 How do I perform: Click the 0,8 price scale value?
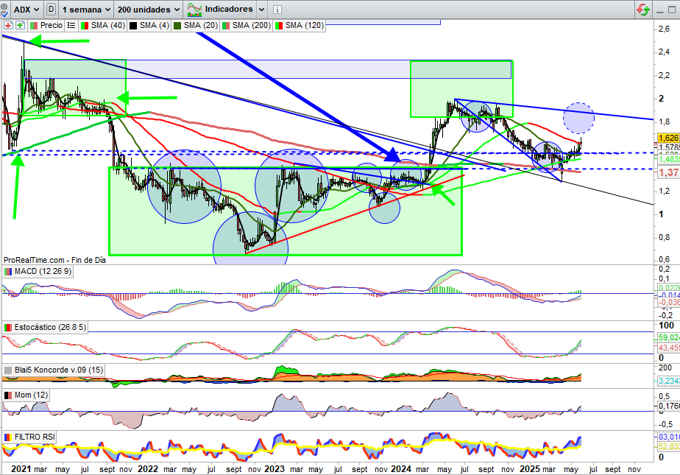(x=664, y=237)
